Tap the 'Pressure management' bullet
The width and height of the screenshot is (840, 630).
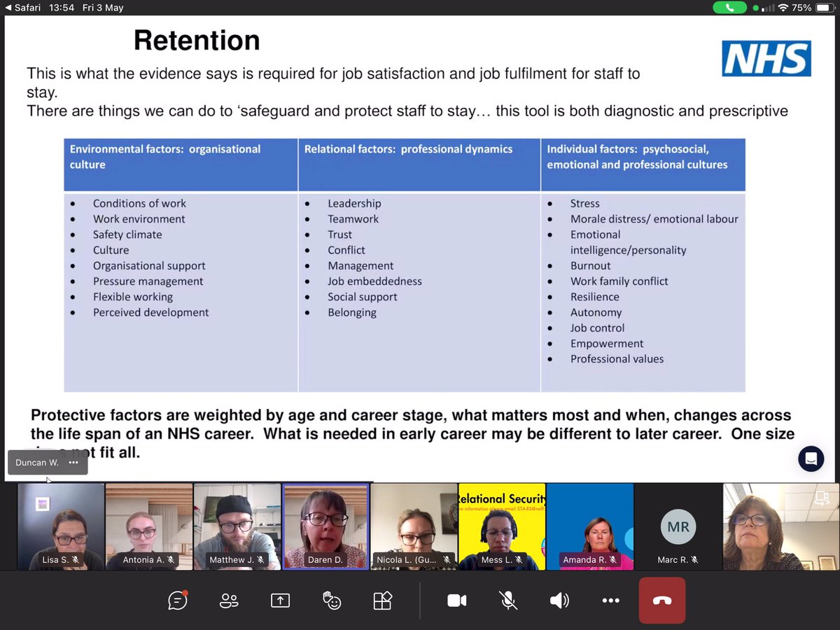[x=148, y=281]
